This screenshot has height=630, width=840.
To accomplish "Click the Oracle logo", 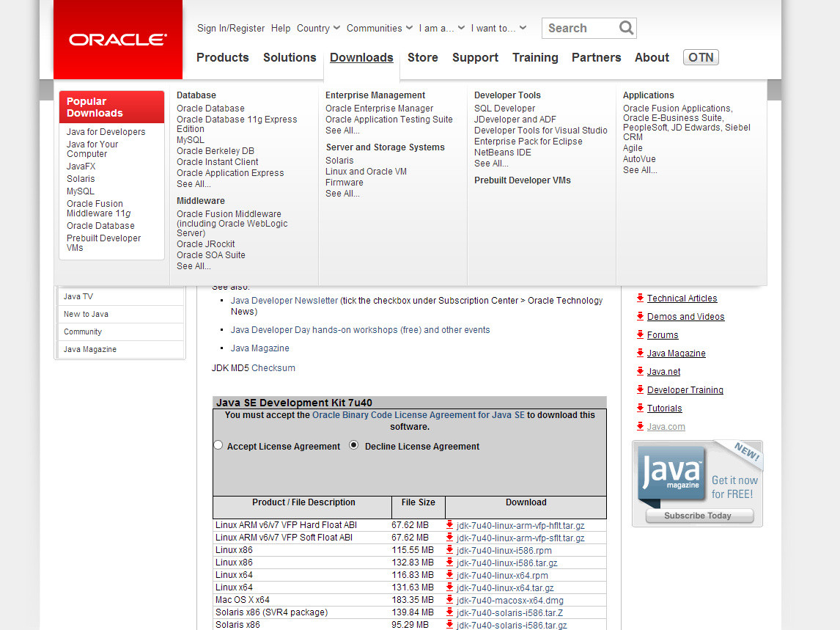I will coord(118,40).
